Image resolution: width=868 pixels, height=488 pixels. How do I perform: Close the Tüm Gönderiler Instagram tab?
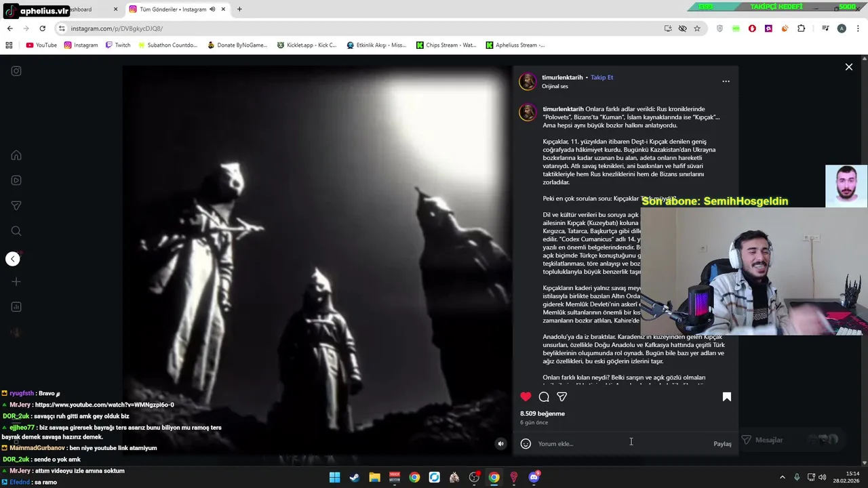click(223, 9)
